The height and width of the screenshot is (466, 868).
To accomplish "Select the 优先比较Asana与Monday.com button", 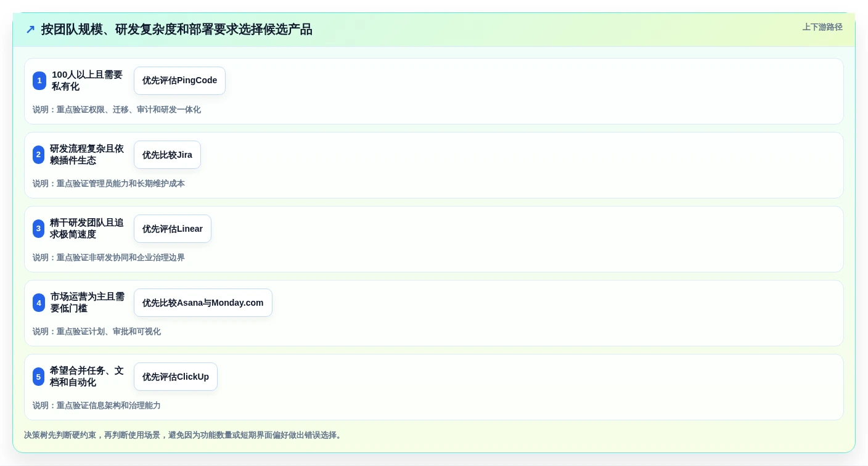I will tap(203, 303).
